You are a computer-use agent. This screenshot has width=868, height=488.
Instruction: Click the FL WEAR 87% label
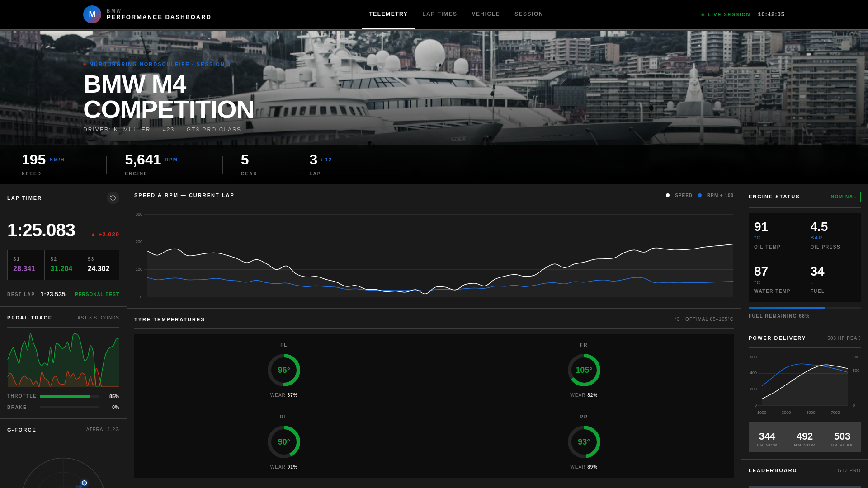pyautogui.click(x=284, y=395)
